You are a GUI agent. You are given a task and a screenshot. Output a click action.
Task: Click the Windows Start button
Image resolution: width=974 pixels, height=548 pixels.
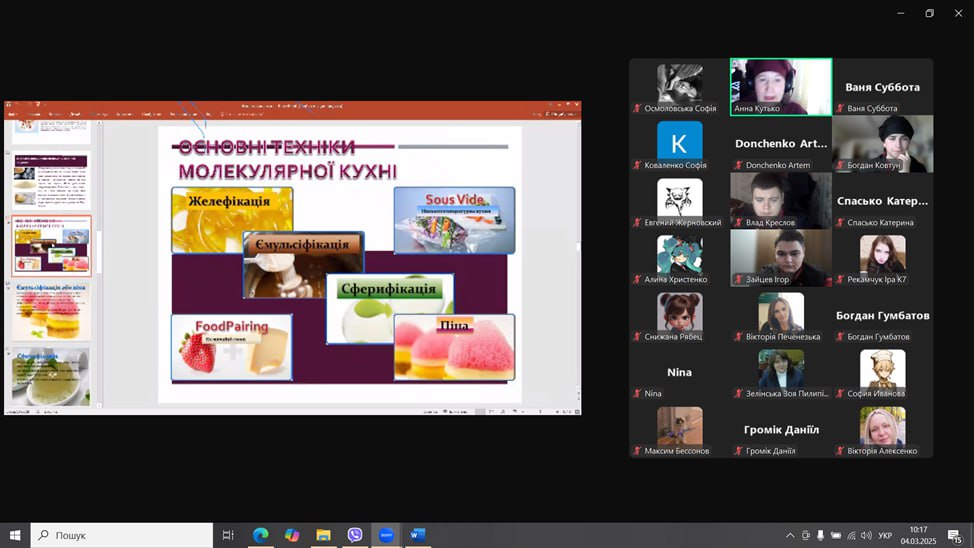click(x=15, y=535)
